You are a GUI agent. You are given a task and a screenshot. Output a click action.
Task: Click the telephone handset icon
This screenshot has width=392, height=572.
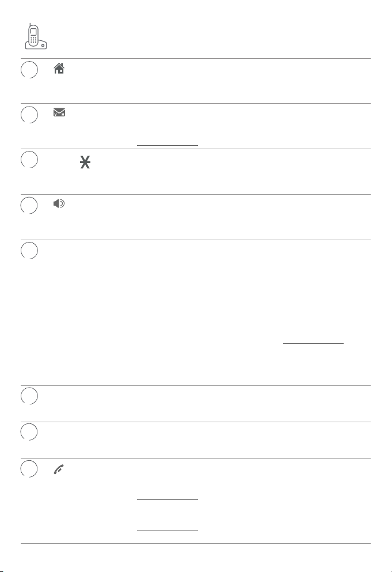[x=59, y=469]
